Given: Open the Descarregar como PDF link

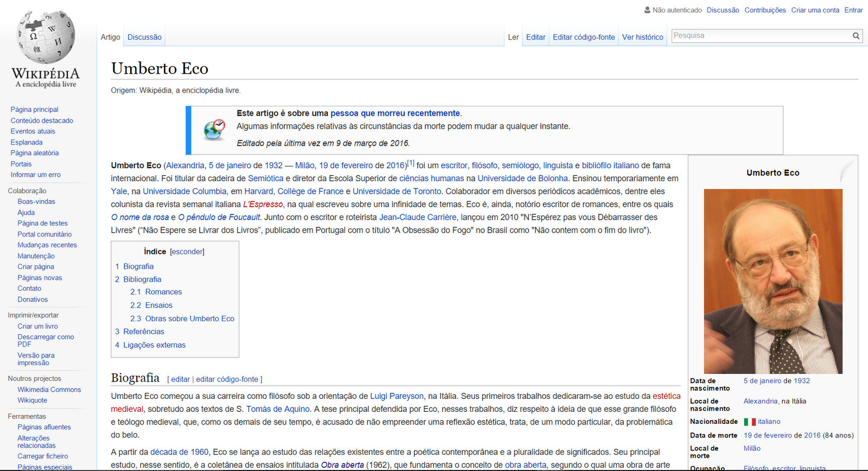Looking at the screenshot, I should pyautogui.click(x=46, y=340).
